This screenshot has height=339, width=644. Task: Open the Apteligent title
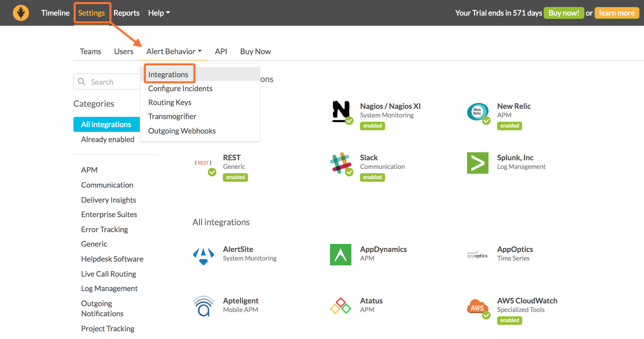241,301
